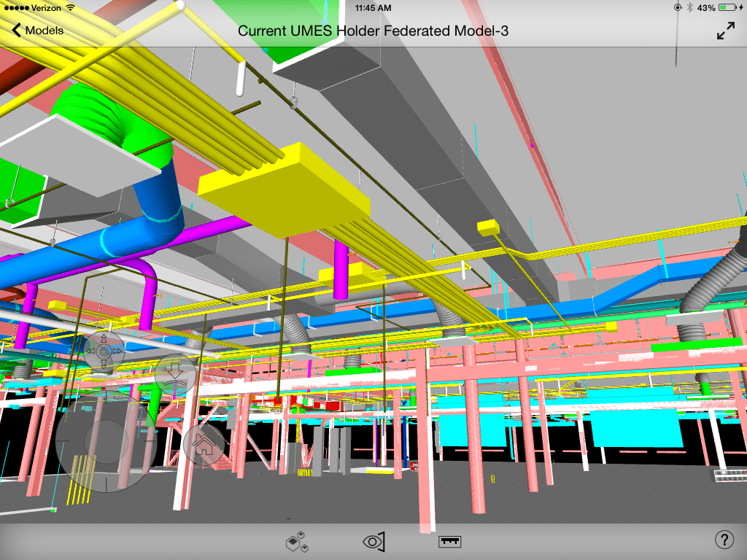
Task: Tap the battery indicator in status bar
Action: tap(727, 8)
